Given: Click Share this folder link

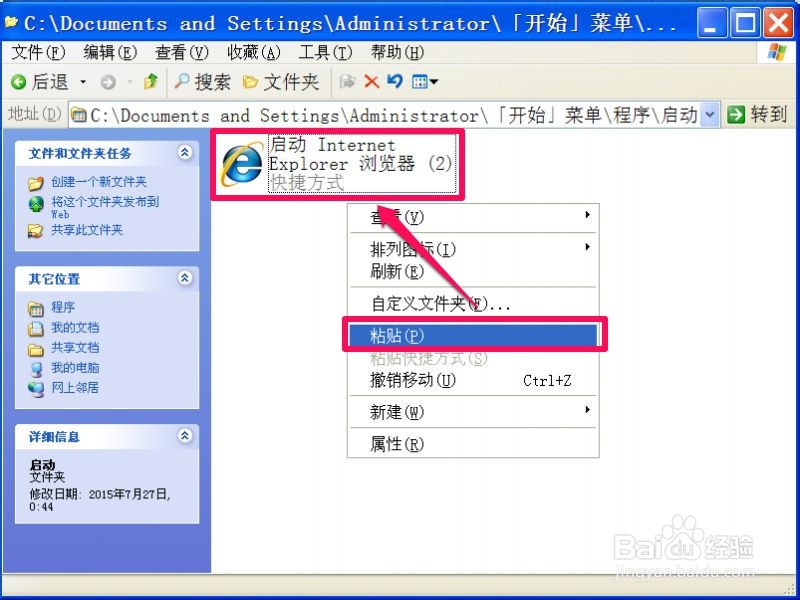Looking at the screenshot, I should [x=87, y=230].
